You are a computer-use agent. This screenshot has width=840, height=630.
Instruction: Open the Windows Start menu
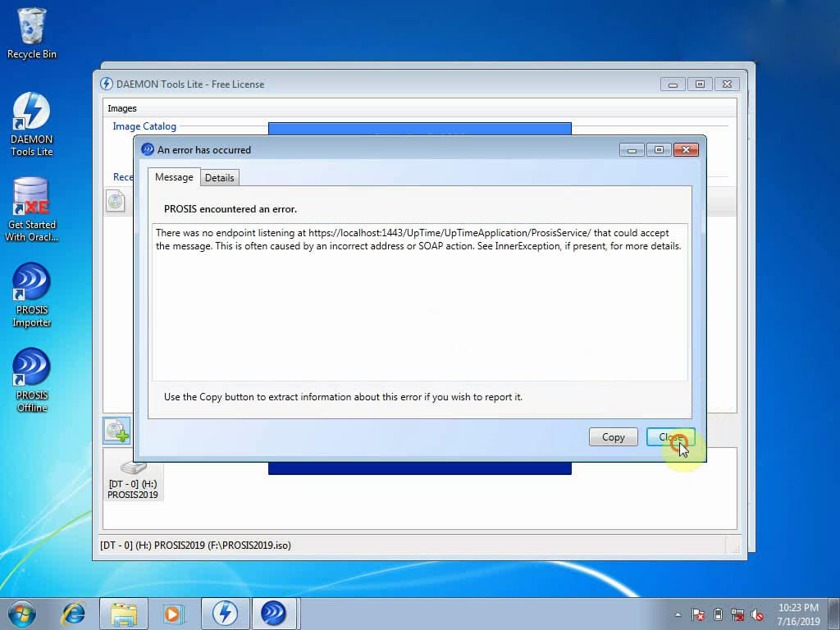(22, 614)
